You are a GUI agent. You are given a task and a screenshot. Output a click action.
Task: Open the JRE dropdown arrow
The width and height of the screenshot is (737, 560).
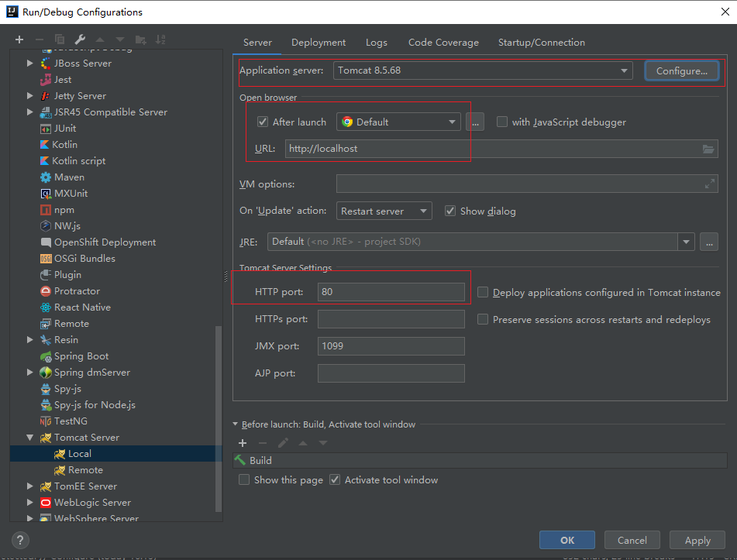click(x=686, y=242)
